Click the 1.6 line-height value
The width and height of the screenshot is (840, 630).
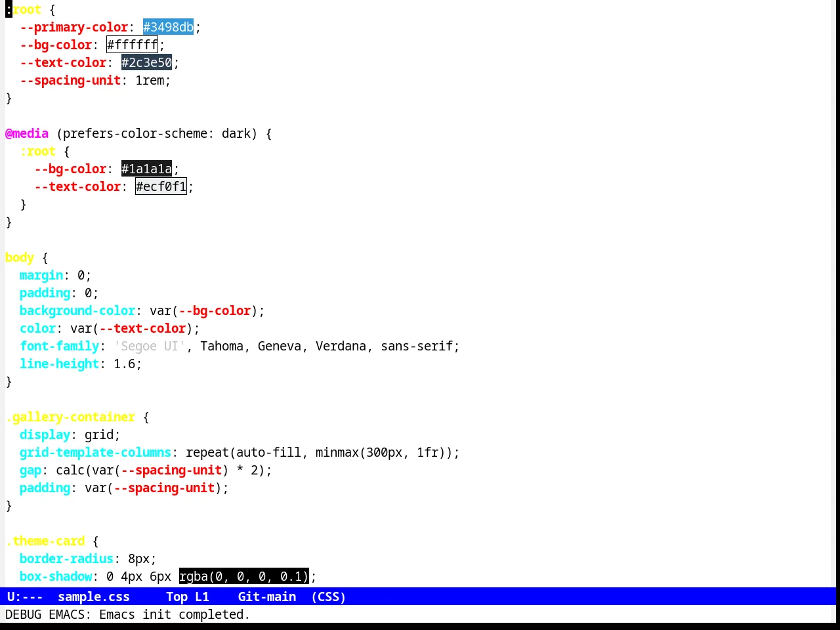pos(125,364)
